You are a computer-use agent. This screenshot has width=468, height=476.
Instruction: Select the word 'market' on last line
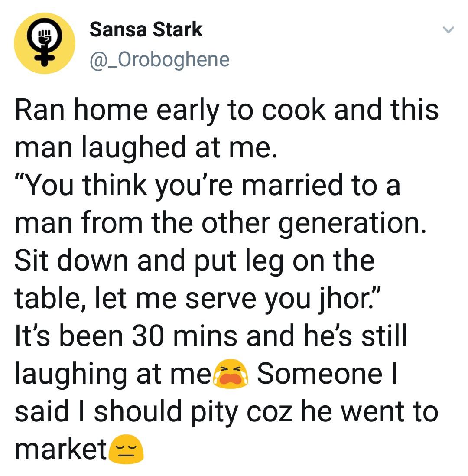(x=61, y=449)
